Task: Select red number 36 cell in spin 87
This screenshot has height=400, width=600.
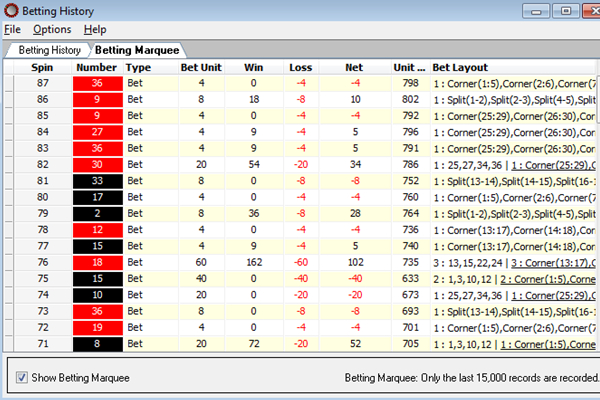Action: 97,83
